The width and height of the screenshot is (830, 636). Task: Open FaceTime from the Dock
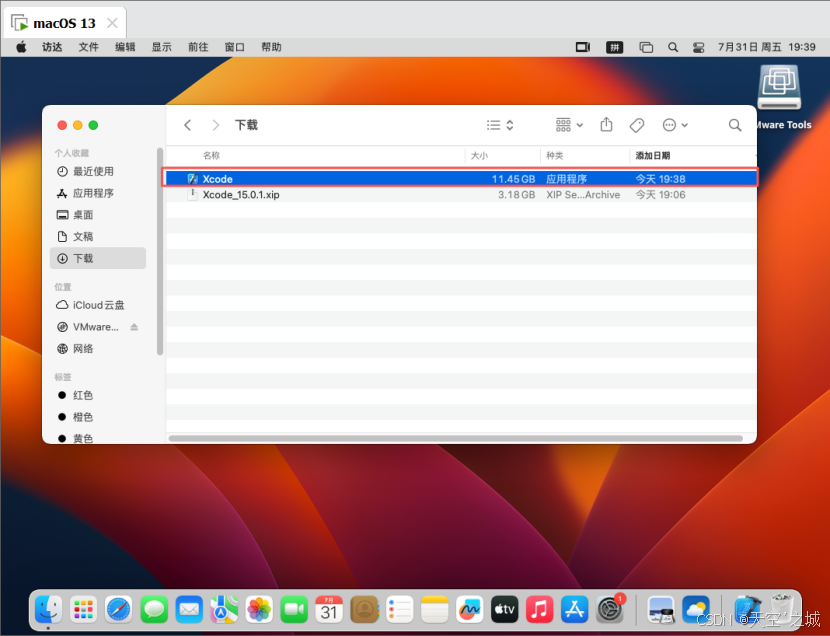[x=294, y=610]
